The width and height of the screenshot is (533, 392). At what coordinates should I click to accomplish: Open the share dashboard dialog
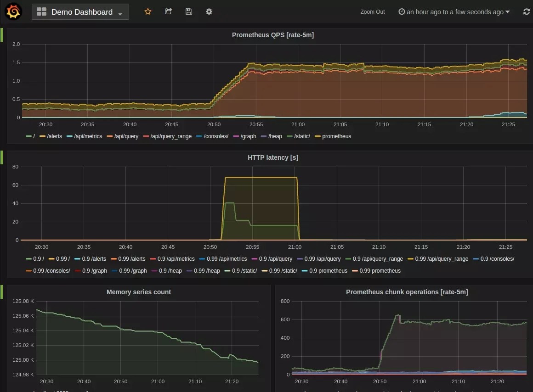coord(168,11)
